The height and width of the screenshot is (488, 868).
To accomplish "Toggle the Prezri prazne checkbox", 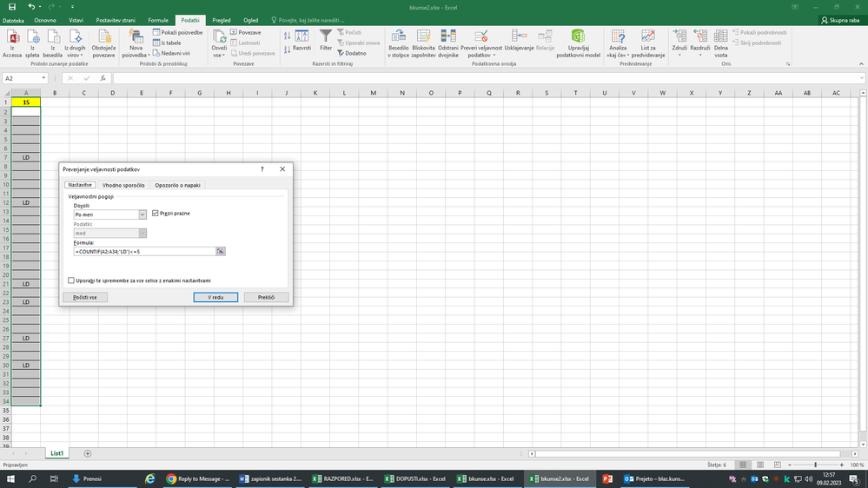I will 155,213.
